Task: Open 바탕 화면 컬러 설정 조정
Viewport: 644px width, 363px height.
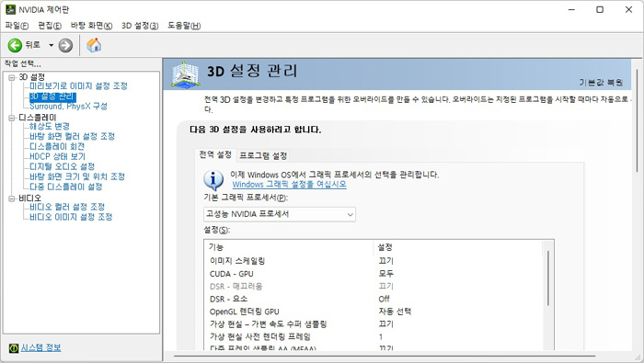Action: 72,137
